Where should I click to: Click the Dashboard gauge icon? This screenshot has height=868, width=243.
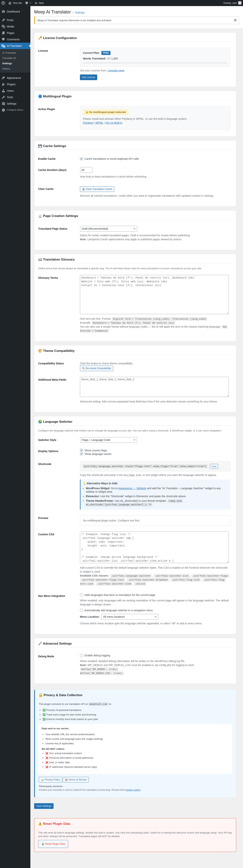click(x=3, y=11)
